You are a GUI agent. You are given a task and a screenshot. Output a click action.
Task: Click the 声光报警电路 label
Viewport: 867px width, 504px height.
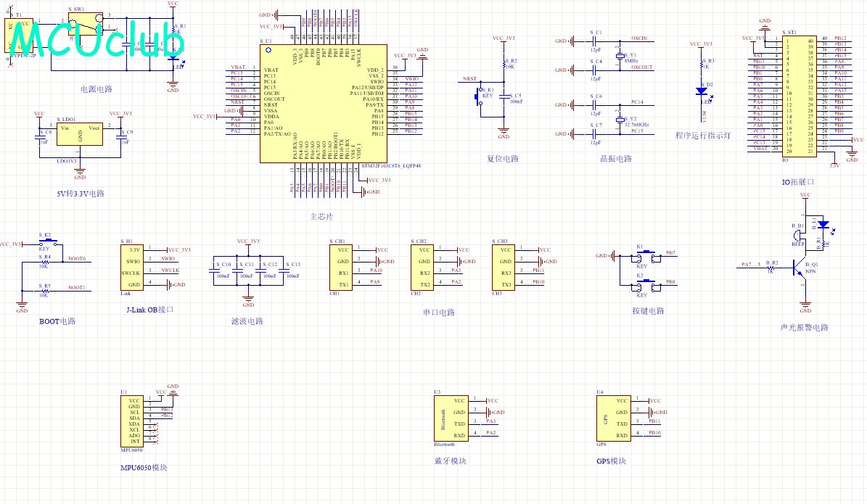[804, 328]
